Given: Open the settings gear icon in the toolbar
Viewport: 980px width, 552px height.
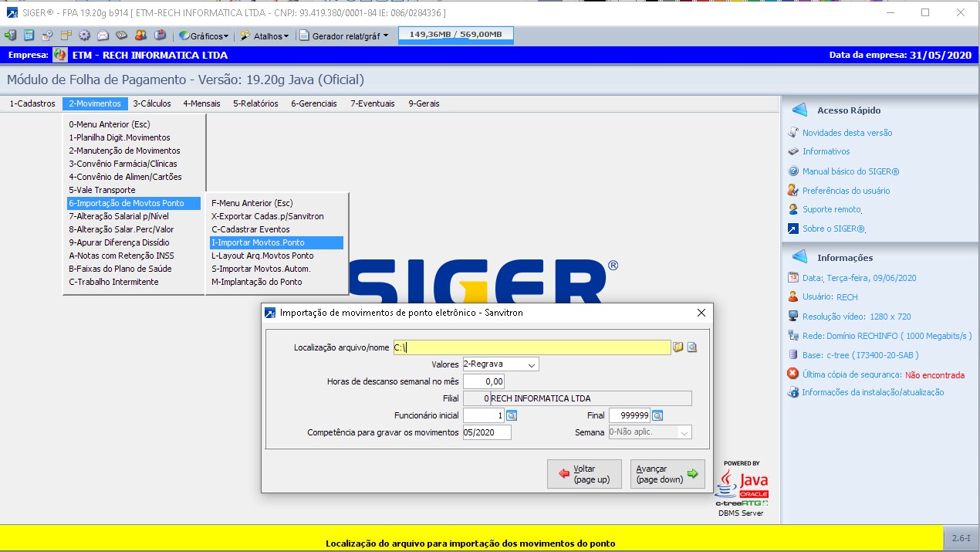Looking at the screenshot, I should pos(84,36).
